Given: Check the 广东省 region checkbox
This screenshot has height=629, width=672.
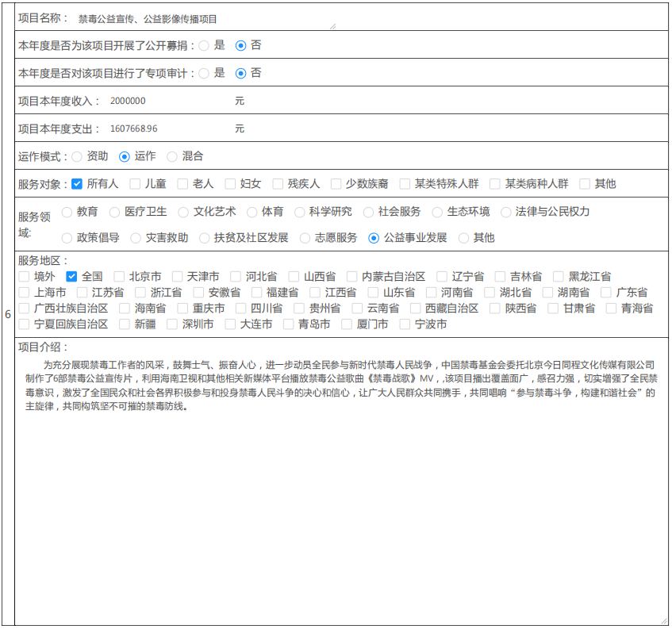Looking at the screenshot, I should (x=606, y=293).
